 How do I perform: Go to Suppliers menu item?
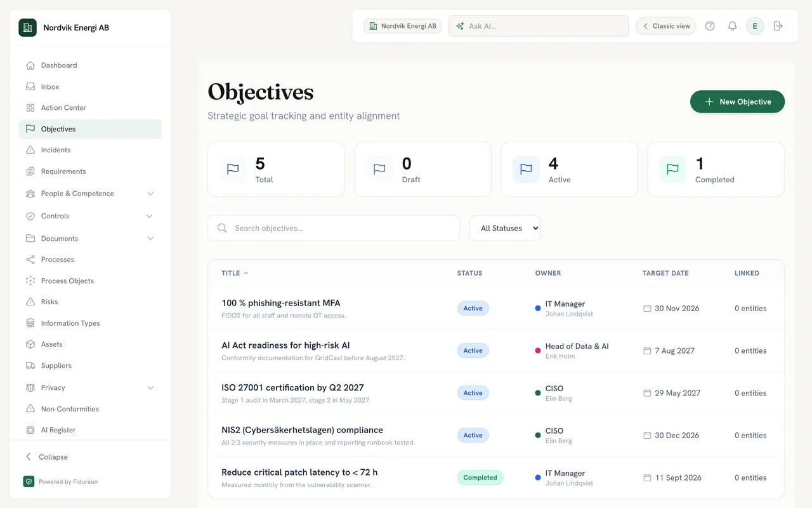[x=90, y=366]
